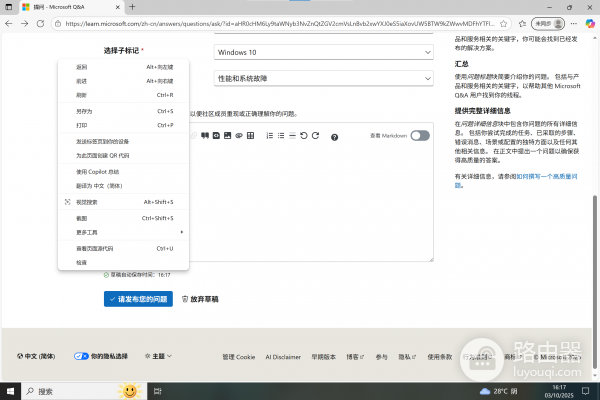Select create QR code for this page

124,155
